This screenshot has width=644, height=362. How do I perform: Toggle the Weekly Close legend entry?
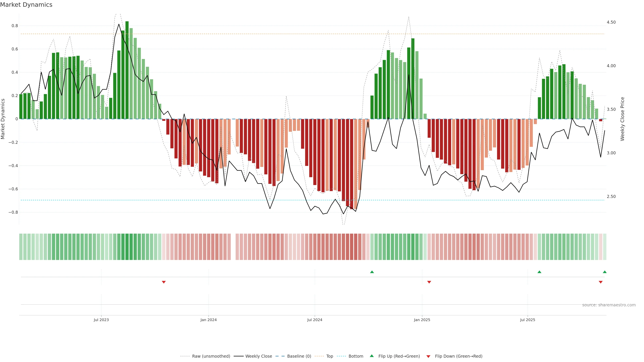pyautogui.click(x=258, y=356)
